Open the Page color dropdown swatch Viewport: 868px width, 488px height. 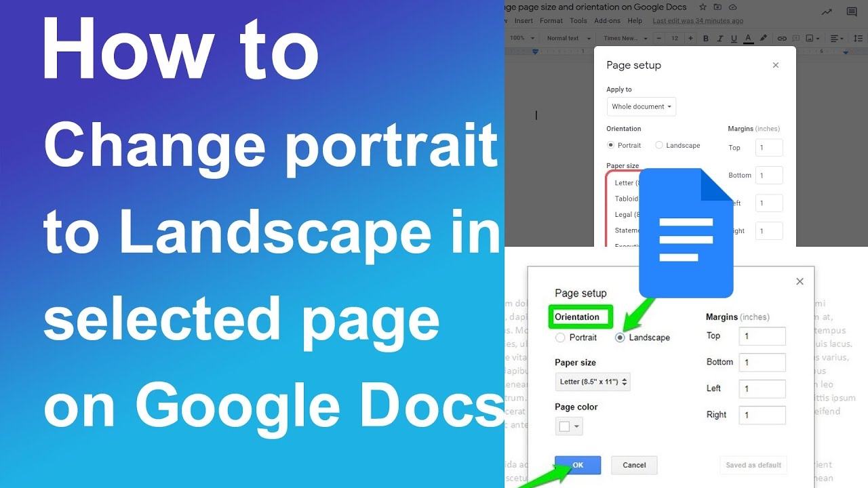pos(568,426)
